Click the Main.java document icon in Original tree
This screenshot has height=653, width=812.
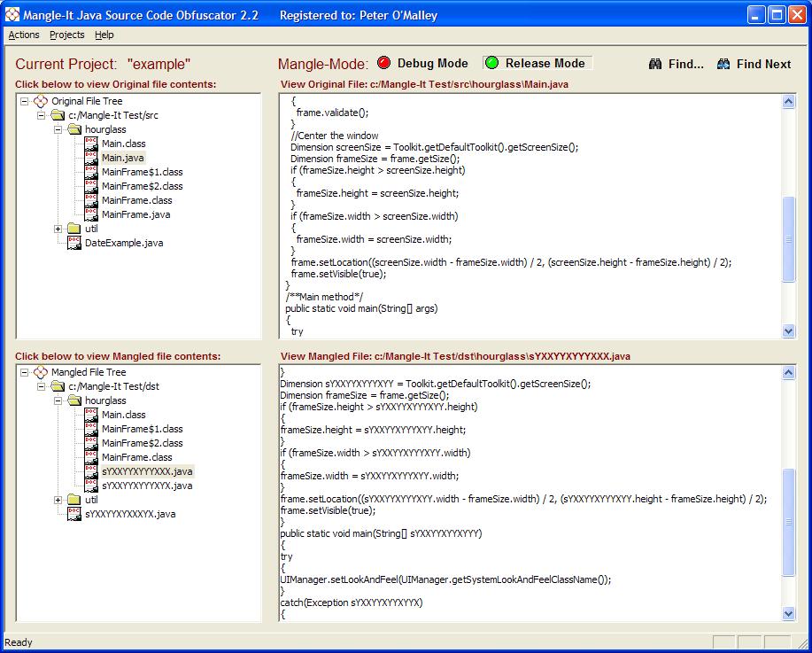tap(91, 158)
